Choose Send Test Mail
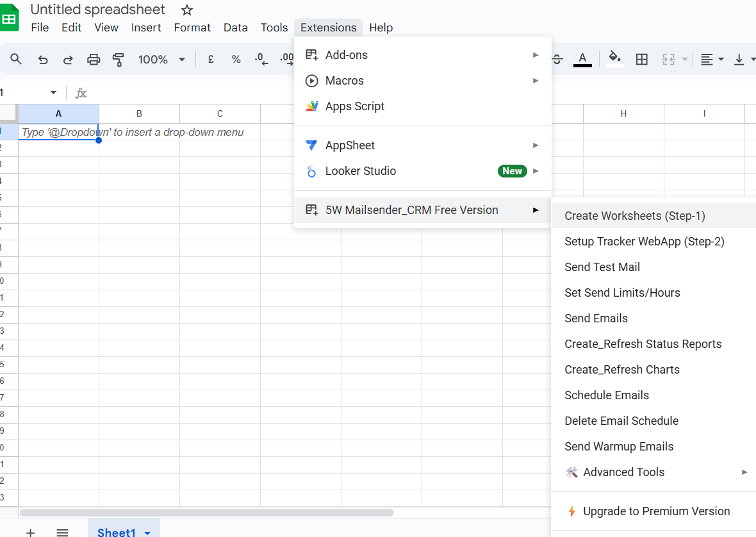The height and width of the screenshot is (537, 756). (x=653, y=267)
